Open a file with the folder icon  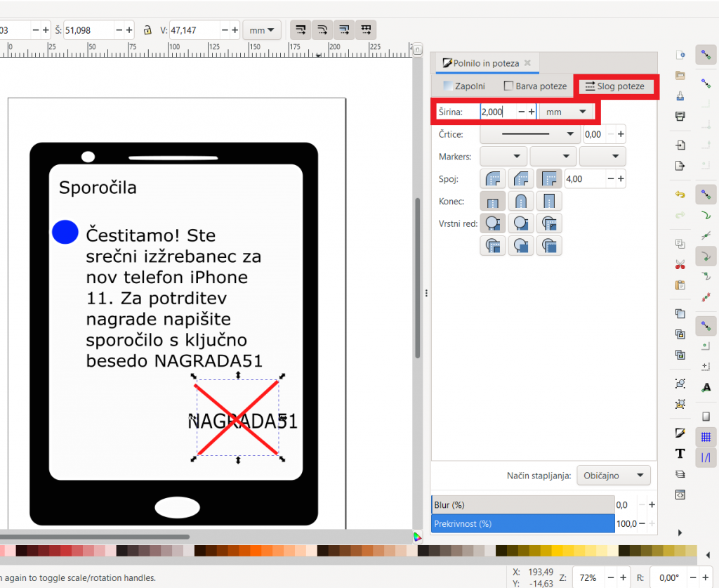click(680, 75)
